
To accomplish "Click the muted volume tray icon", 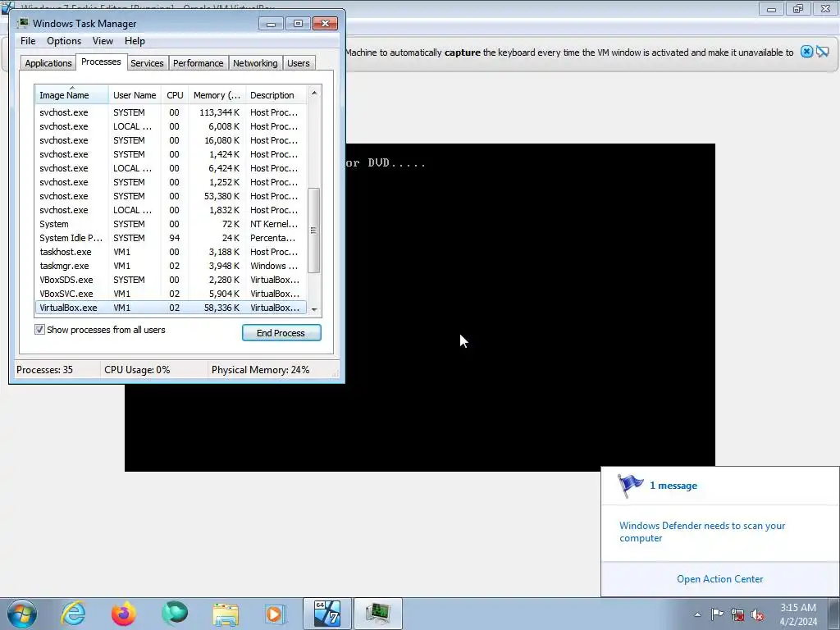I will pos(757,614).
